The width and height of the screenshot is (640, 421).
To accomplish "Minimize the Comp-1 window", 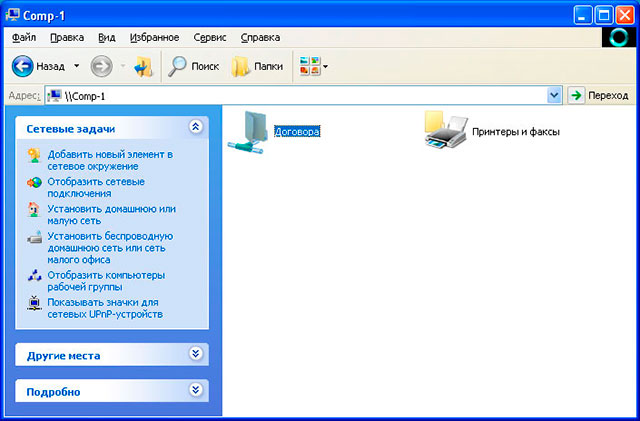I will coord(582,16).
